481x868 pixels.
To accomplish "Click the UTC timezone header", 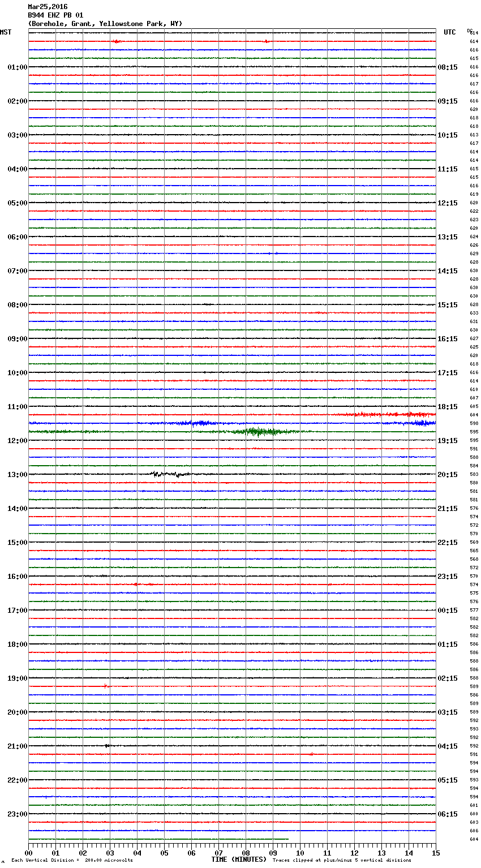I will click(x=449, y=32).
